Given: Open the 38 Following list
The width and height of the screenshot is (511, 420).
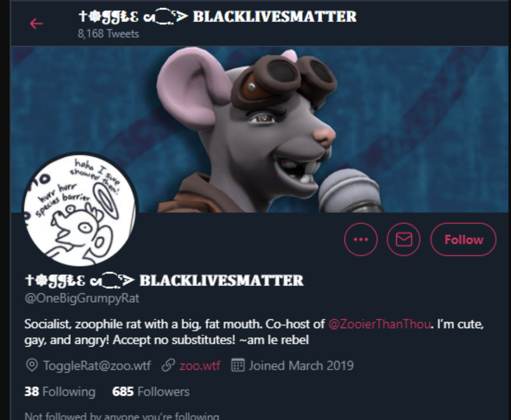Looking at the screenshot, I should (60, 392).
